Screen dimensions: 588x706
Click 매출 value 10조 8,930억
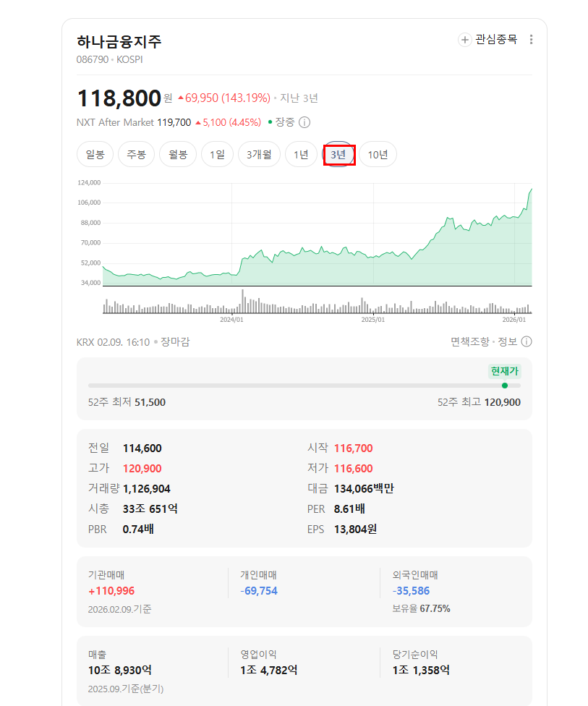120,670
